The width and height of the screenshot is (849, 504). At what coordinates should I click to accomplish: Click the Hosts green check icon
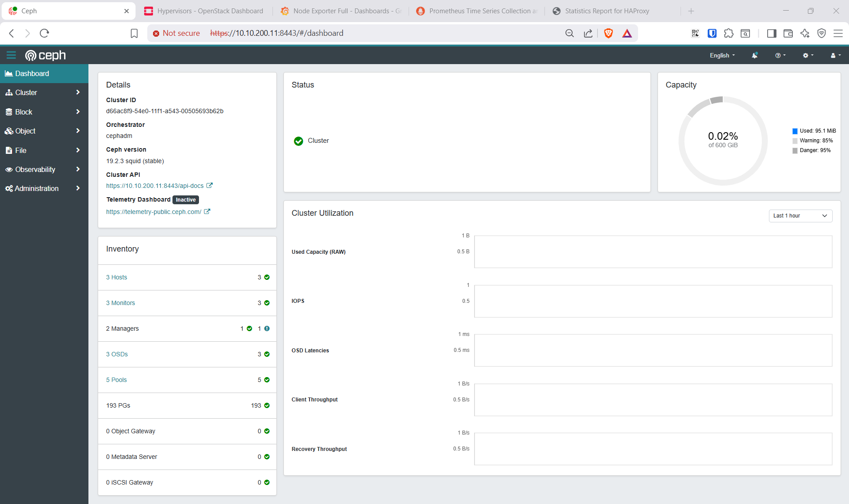pyautogui.click(x=267, y=277)
